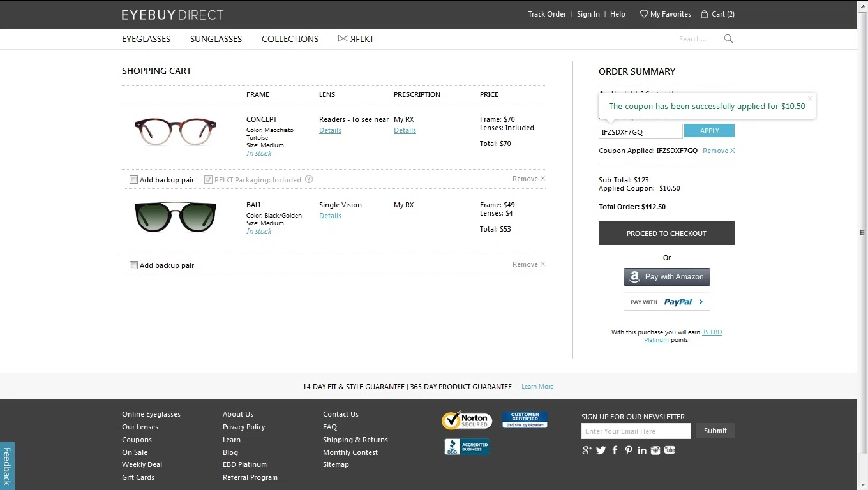Remove the applied coupon
This screenshot has width=868, height=490.
pyautogui.click(x=719, y=151)
